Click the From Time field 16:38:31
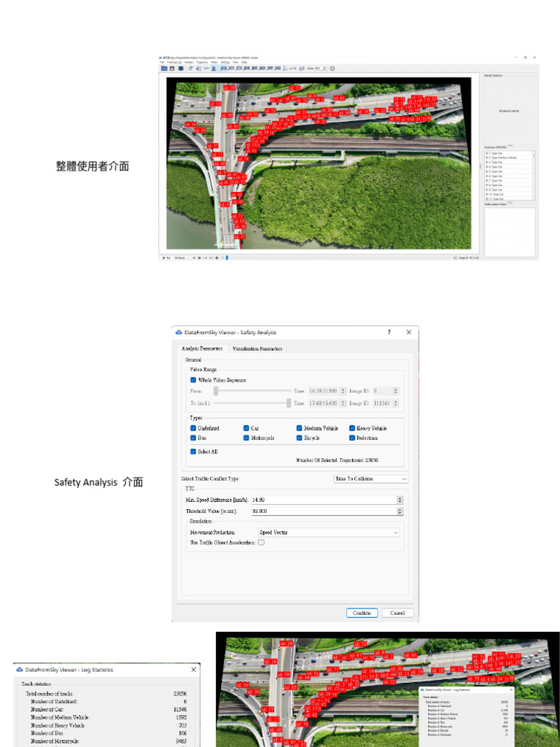The width and height of the screenshot is (560, 747). [x=324, y=391]
